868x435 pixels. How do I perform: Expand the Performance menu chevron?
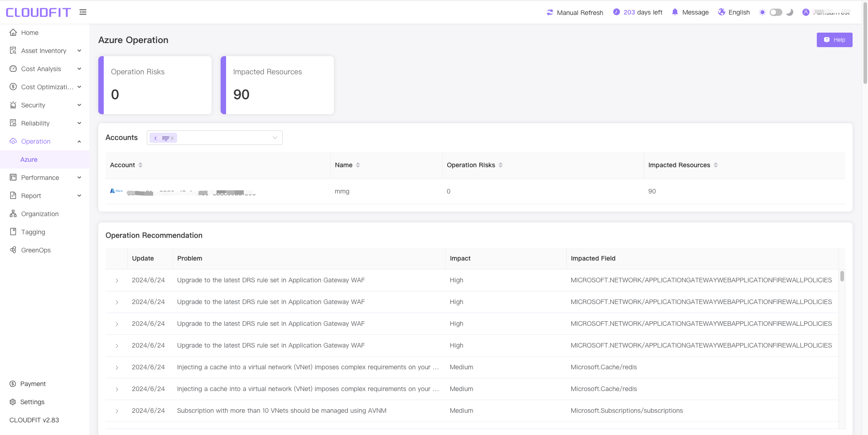(x=79, y=178)
